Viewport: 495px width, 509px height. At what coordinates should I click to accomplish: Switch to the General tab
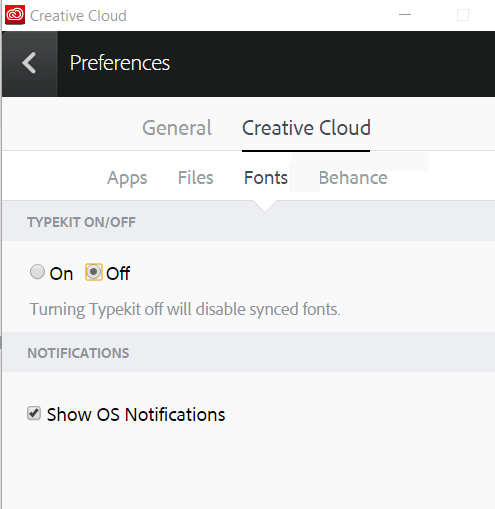click(x=177, y=128)
